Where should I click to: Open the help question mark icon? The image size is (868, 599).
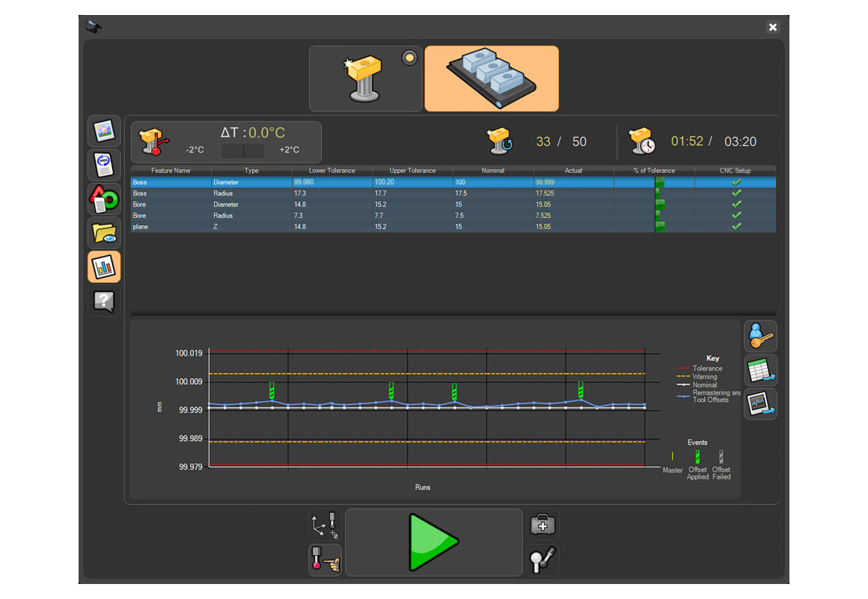click(x=104, y=301)
